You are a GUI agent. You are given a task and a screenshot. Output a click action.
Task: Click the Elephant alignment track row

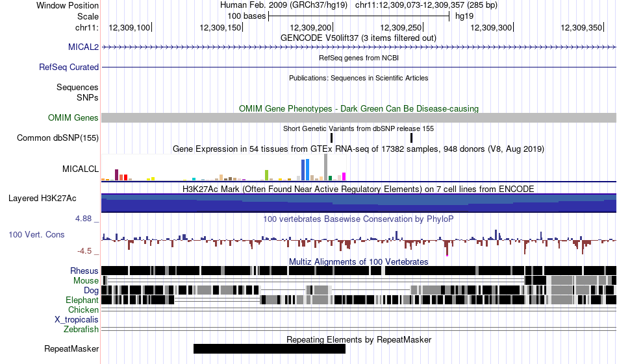click(359, 300)
